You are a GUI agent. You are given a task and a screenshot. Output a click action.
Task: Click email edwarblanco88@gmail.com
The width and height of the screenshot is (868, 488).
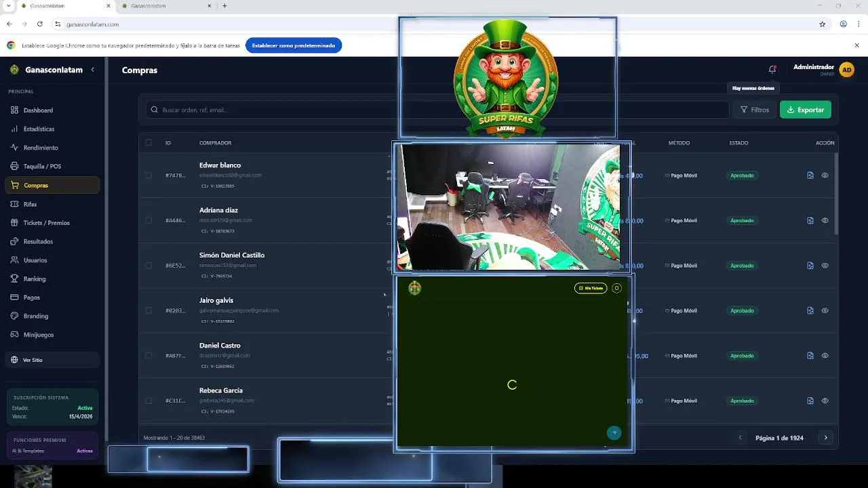(x=231, y=175)
